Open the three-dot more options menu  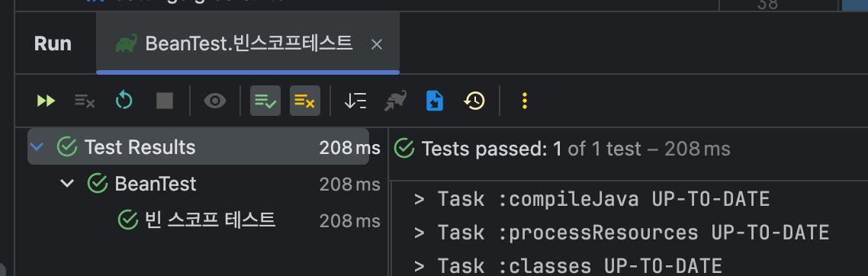(524, 101)
